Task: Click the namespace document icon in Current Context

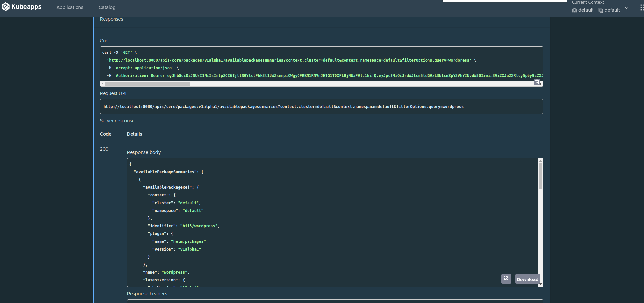Action: 600,10
